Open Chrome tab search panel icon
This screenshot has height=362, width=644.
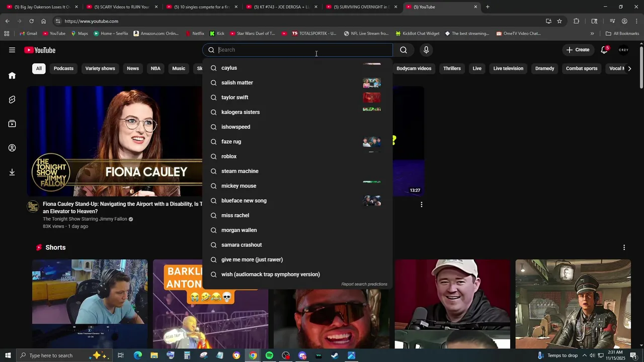(594, 21)
